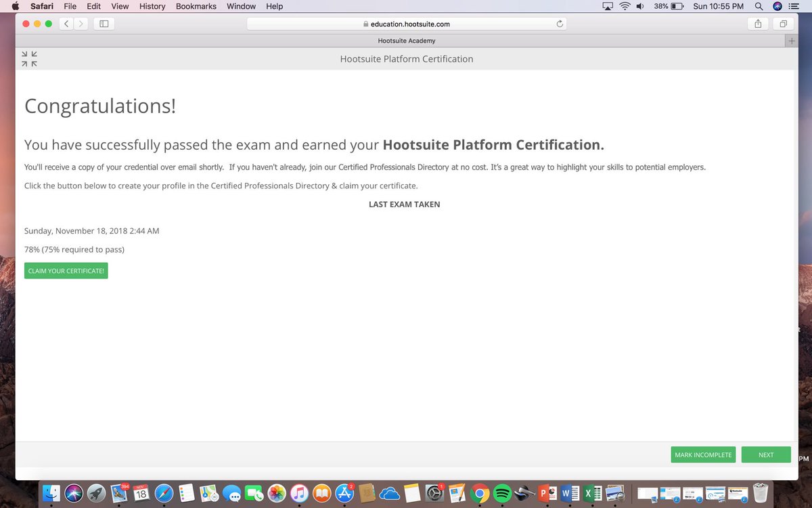Open Preview app in the Dock
Viewport: 812px width, 508px height.
(x=615, y=493)
